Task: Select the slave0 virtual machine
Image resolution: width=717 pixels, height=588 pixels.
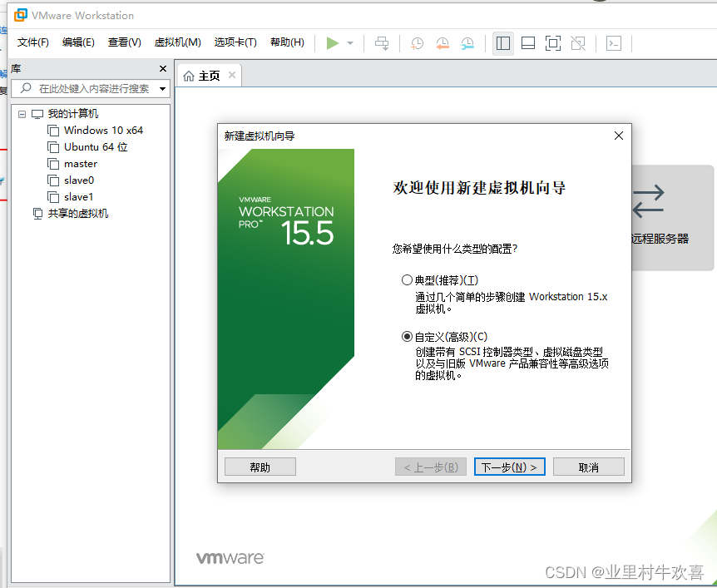Action: coord(79,180)
